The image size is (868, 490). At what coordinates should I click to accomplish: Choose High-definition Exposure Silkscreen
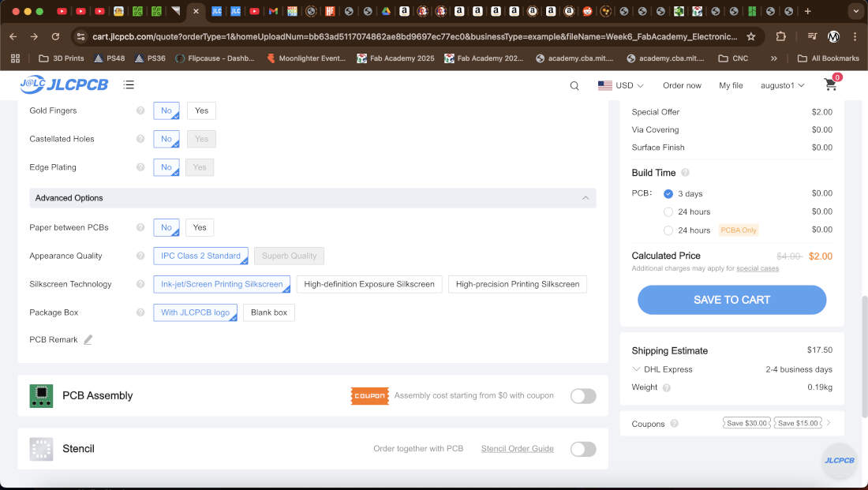point(369,284)
